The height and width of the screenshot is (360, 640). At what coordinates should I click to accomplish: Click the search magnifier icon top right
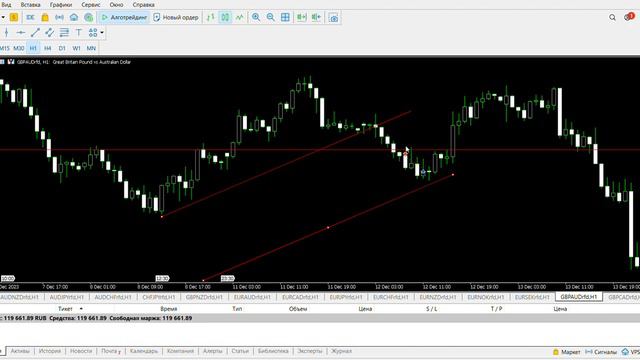point(612,17)
